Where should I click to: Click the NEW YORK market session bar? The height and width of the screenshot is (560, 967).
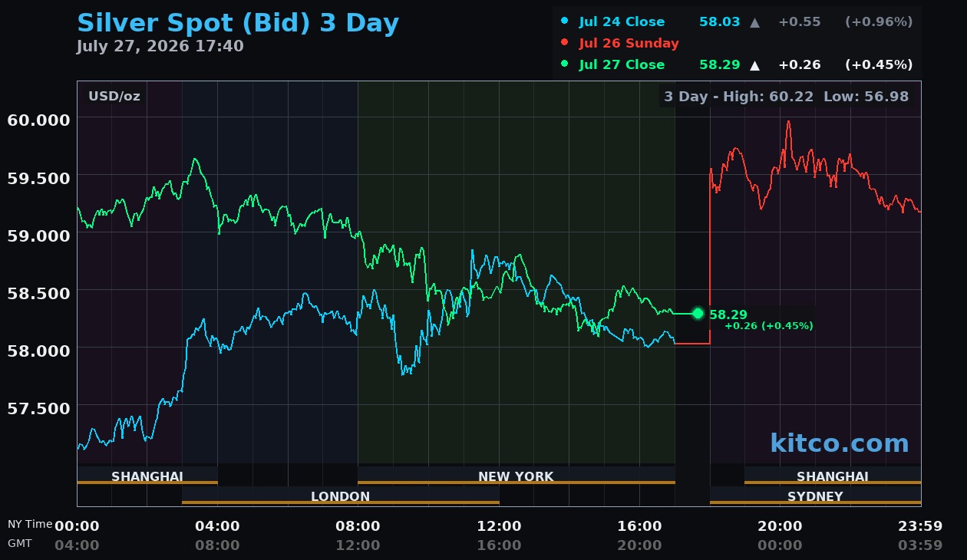[516, 476]
